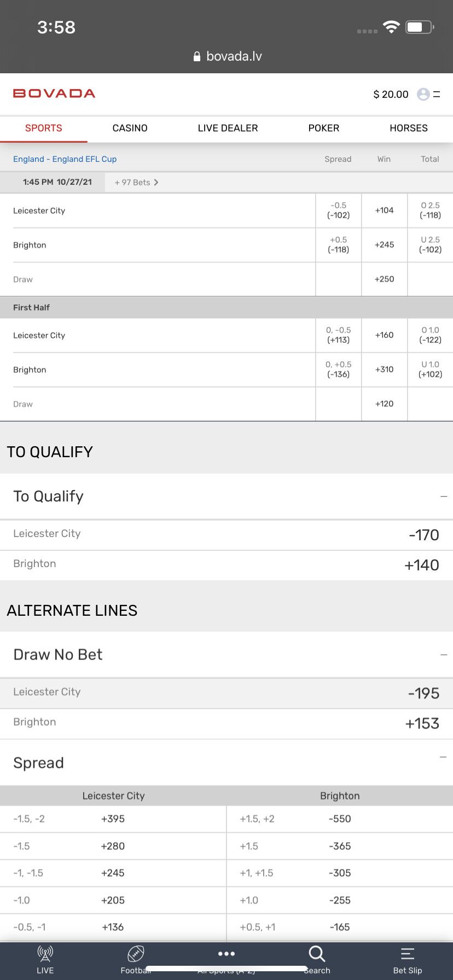Select Brighton +140 to qualify odds

point(421,565)
